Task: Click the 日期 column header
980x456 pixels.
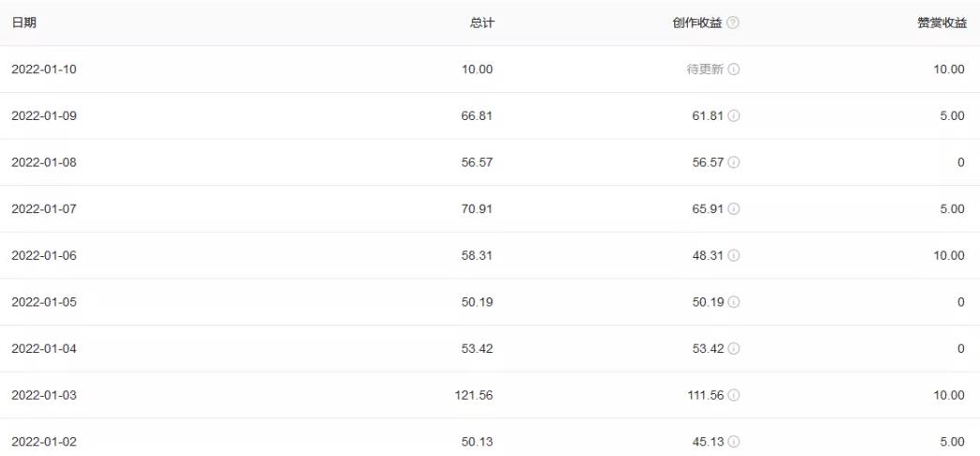Action: [x=23, y=23]
